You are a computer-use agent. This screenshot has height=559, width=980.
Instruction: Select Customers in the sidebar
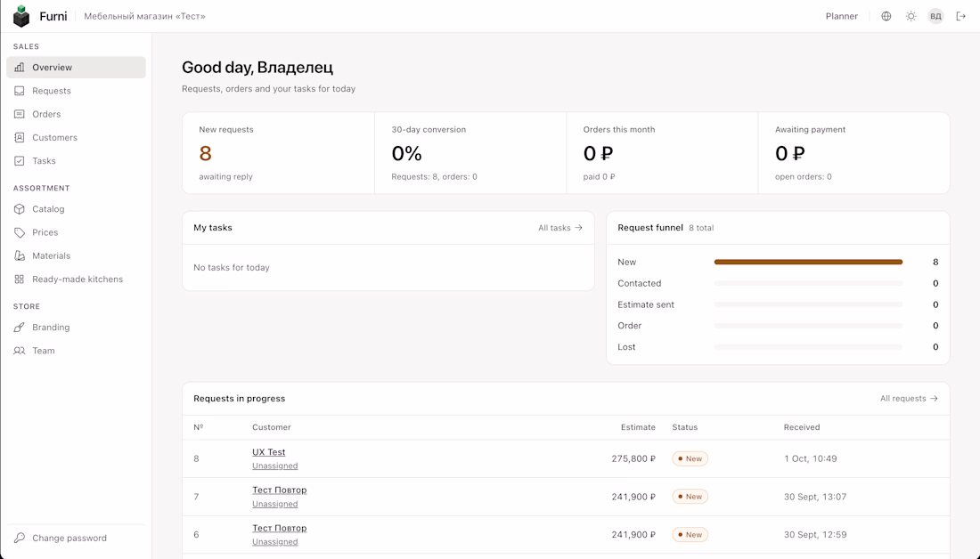[77, 137]
